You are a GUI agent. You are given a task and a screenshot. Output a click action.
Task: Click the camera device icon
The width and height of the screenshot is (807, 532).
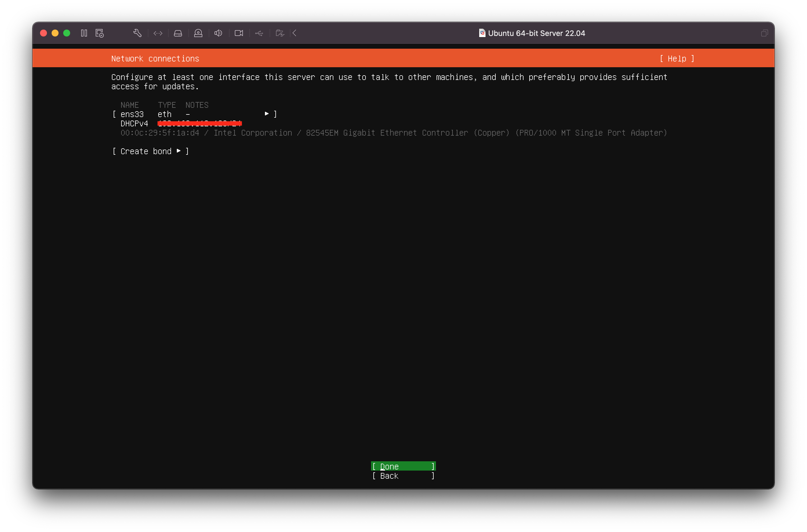click(x=239, y=33)
